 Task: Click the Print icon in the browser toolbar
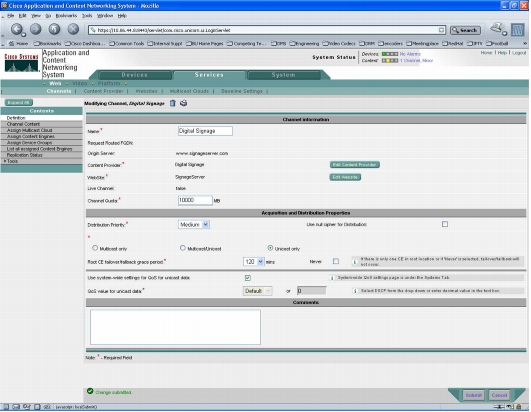[497, 28]
